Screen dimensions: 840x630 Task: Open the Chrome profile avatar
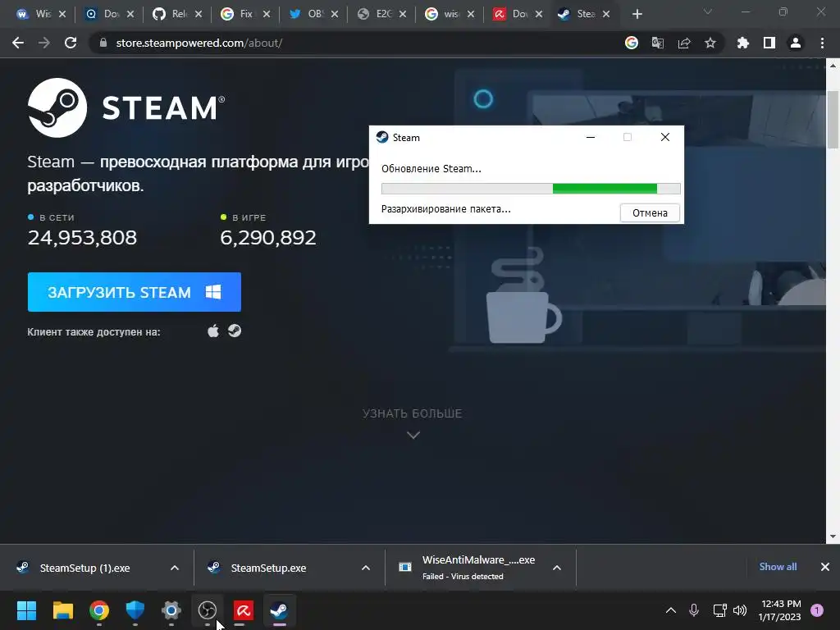click(796, 43)
